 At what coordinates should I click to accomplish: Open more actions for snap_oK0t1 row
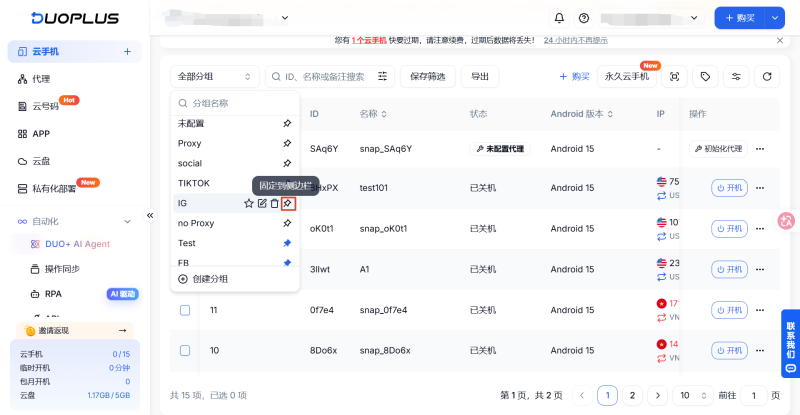(760, 229)
